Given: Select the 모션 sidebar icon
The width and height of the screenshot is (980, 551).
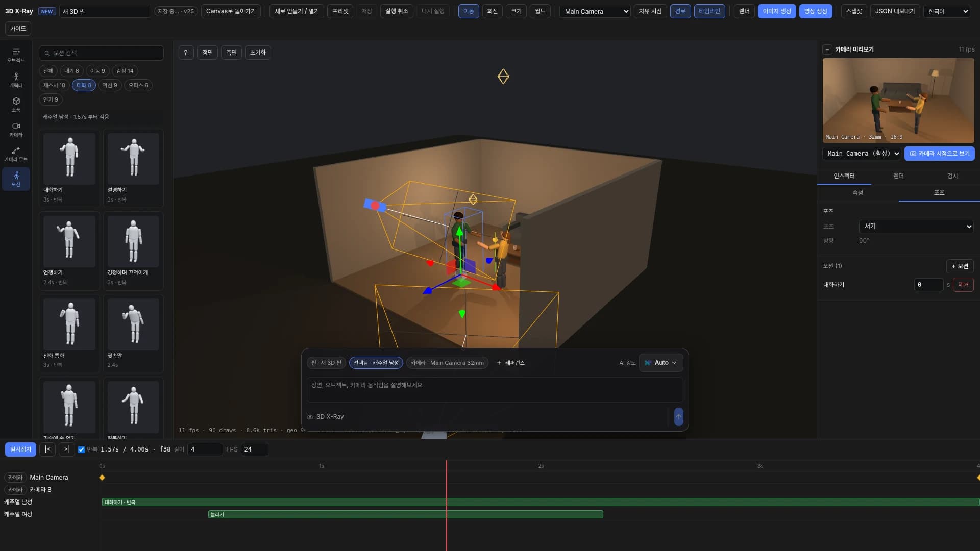Looking at the screenshot, I should coord(16,179).
